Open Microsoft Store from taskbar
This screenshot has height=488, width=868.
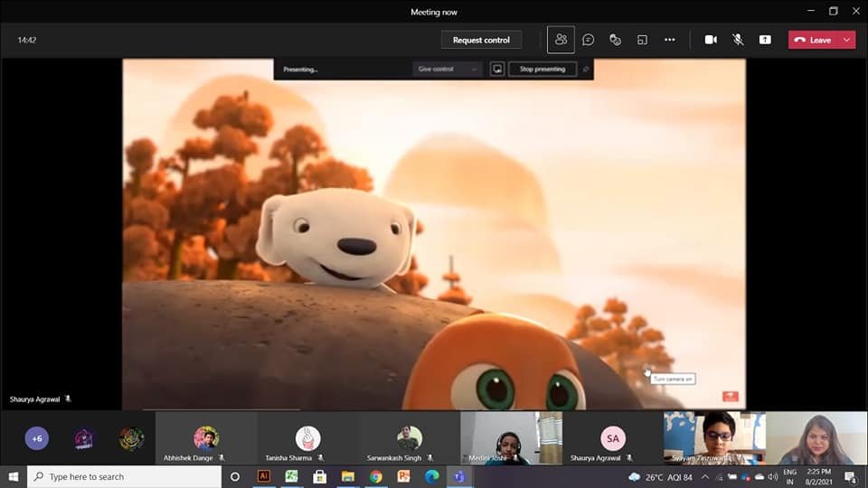pos(319,476)
